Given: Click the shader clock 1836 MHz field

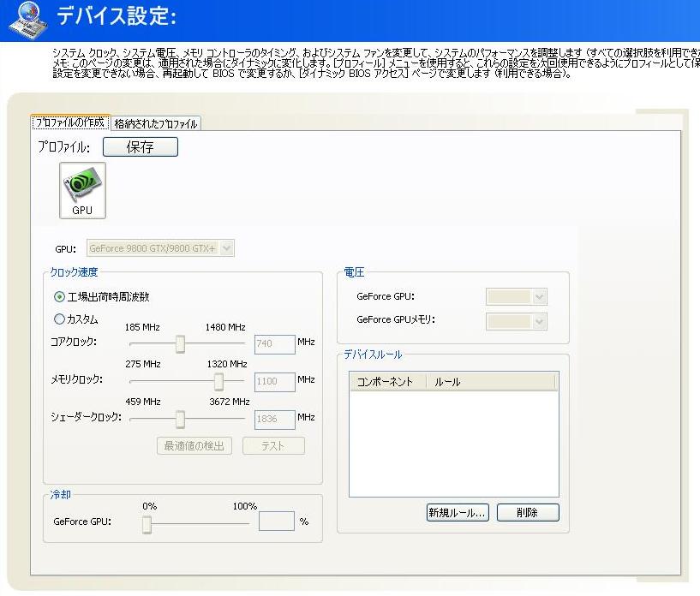Looking at the screenshot, I should click(274, 420).
